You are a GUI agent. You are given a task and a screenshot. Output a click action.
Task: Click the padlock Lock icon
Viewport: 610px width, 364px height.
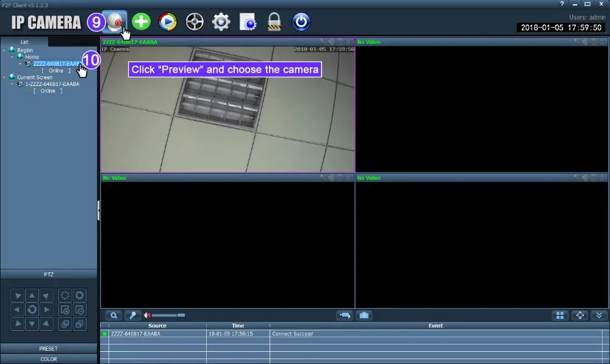point(274,22)
